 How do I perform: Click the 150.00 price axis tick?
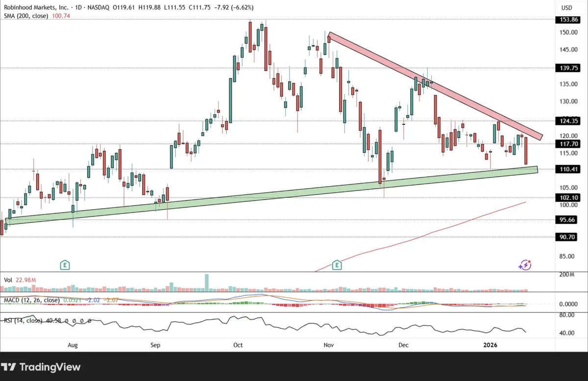[x=568, y=32]
